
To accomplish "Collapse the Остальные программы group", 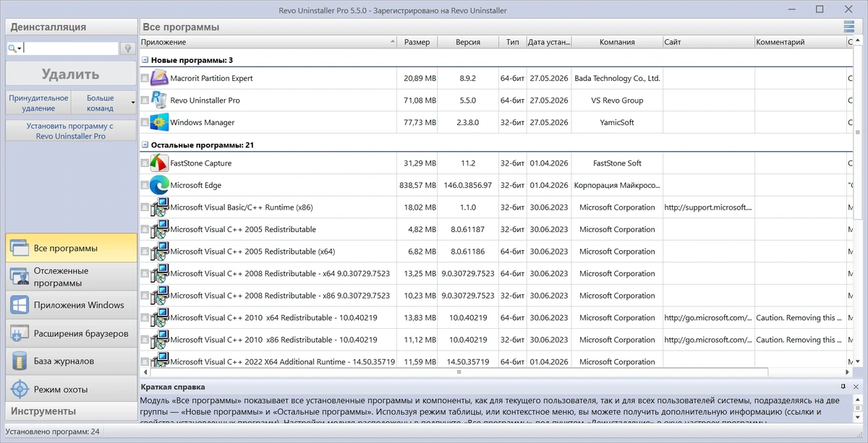I will 145,145.
